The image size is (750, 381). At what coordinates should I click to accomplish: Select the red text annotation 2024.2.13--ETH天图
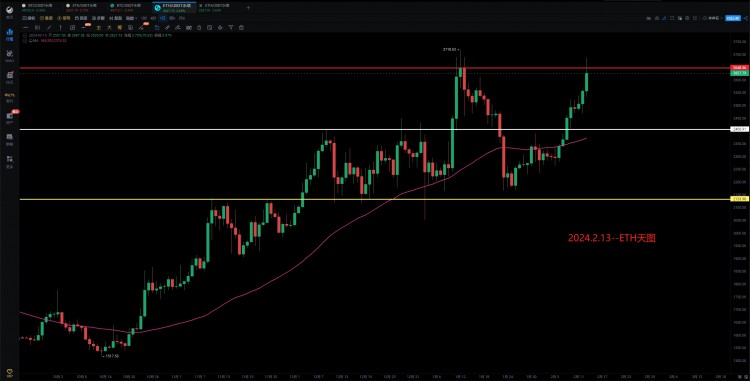point(612,238)
